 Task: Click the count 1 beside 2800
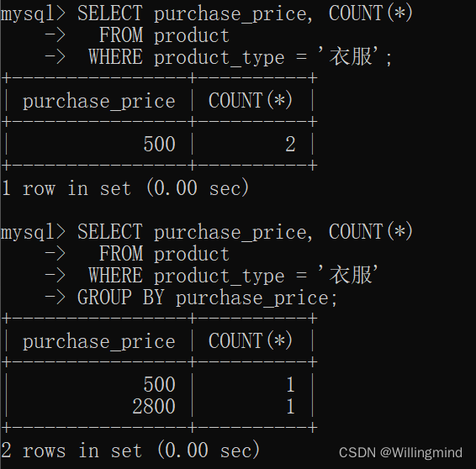coord(290,407)
